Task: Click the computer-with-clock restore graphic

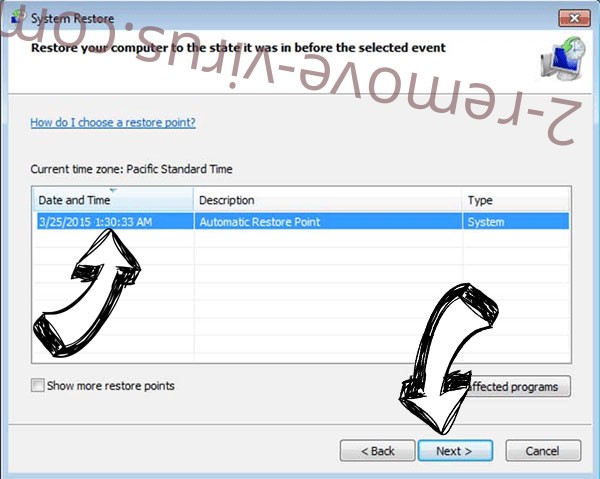Action: click(x=562, y=59)
